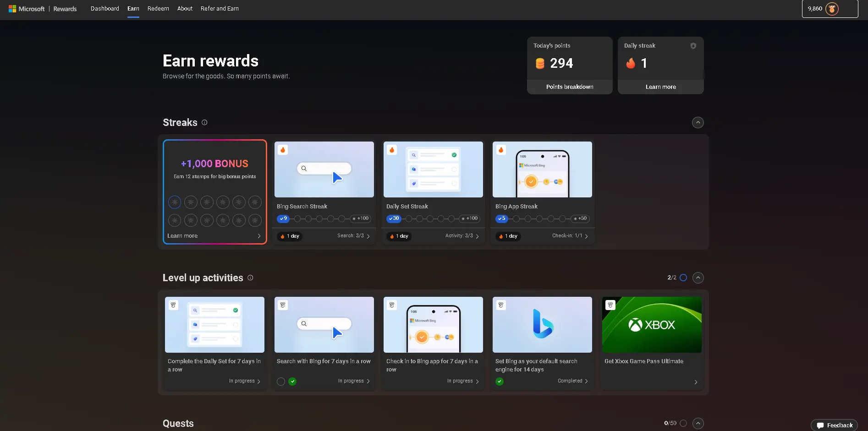Click Learn more under Daily streak
The height and width of the screenshot is (431, 868).
pyautogui.click(x=660, y=87)
